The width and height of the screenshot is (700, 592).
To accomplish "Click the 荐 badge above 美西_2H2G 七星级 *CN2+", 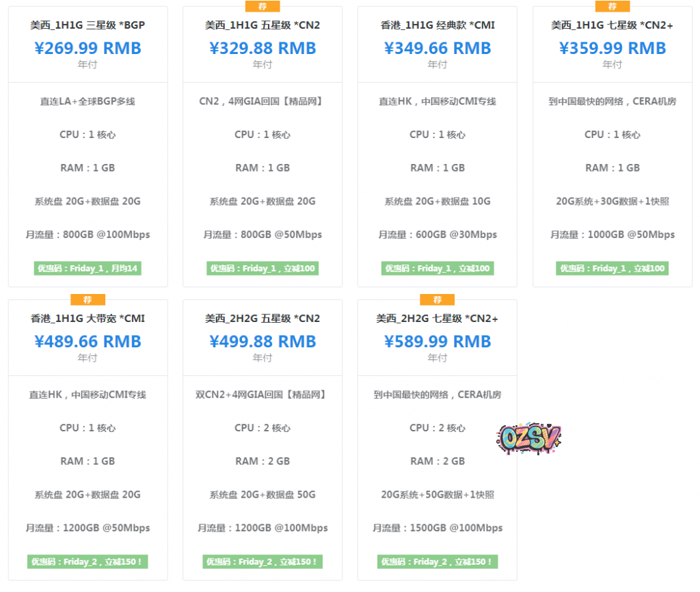I will click(437, 299).
